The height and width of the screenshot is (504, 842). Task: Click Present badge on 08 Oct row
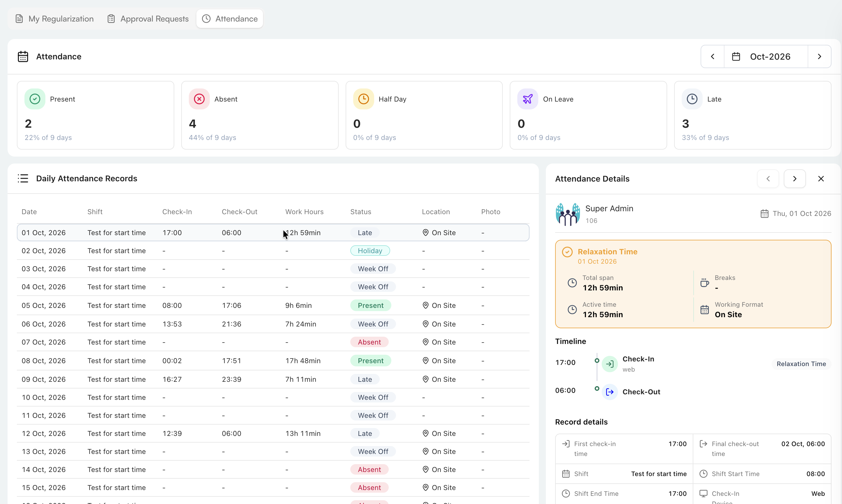371,361
